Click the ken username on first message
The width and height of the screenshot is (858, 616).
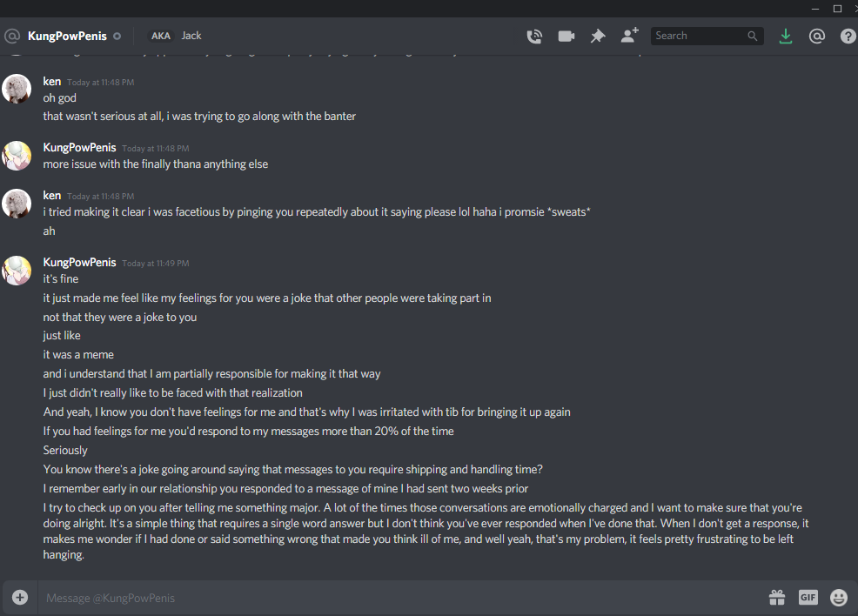pos(52,82)
